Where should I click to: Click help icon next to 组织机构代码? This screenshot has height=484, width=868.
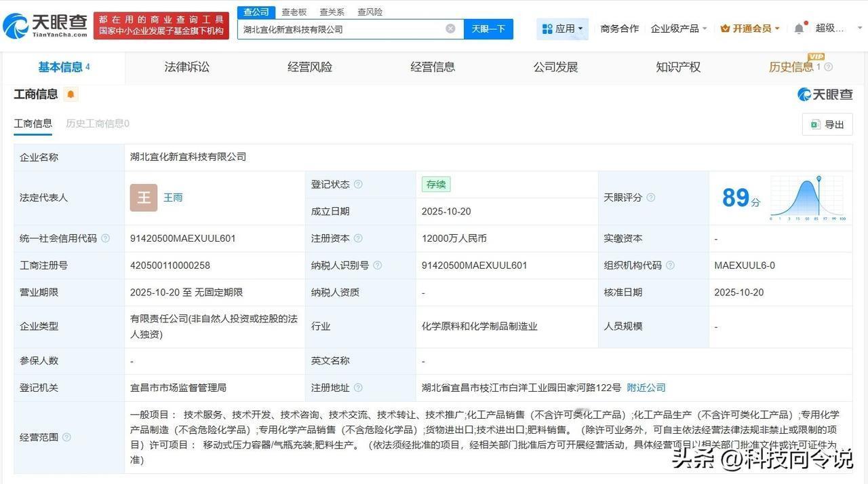pos(670,265)
